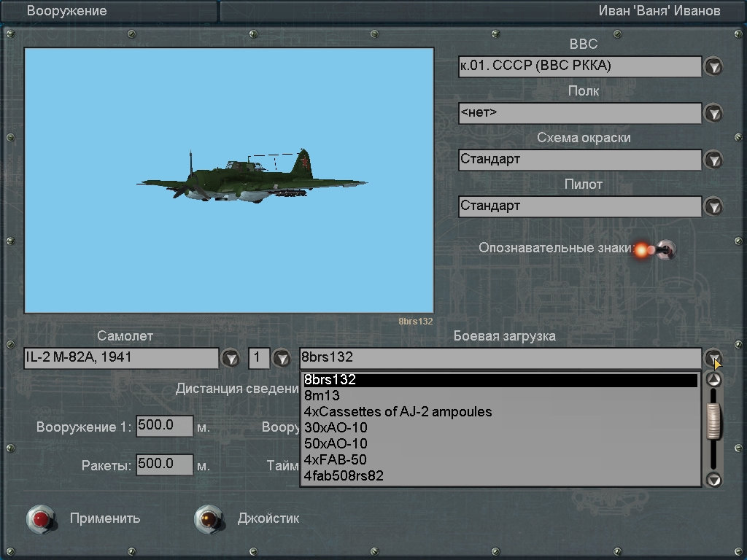
Task: Open the Джойстик settings knob
Action: pyautogui.click(x=209, y=519)
